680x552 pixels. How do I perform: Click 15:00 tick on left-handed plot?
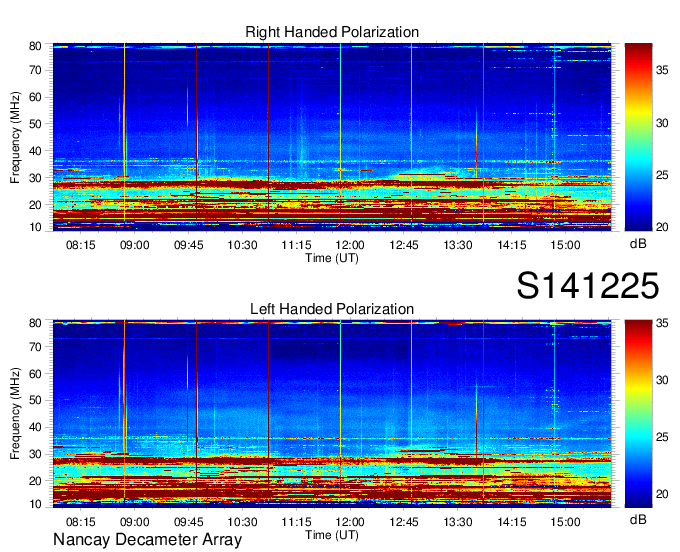click(x=566, y=522)
